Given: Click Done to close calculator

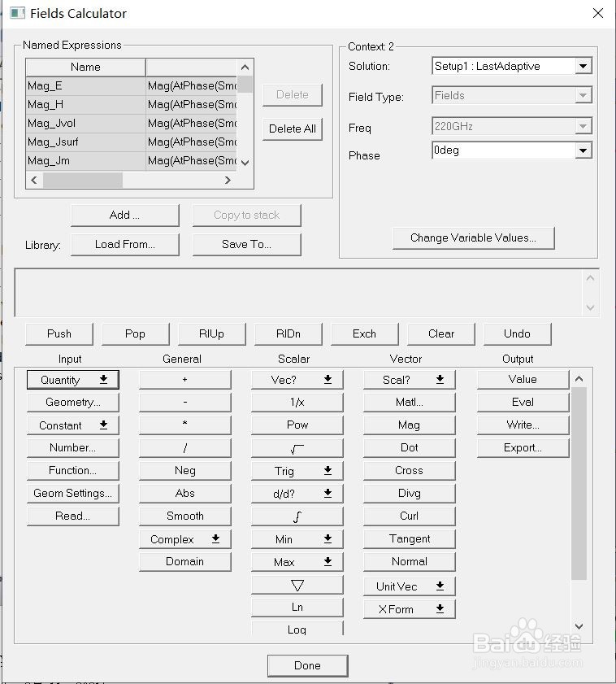Looking at the screenshot, I should click(x=307, y=665).
